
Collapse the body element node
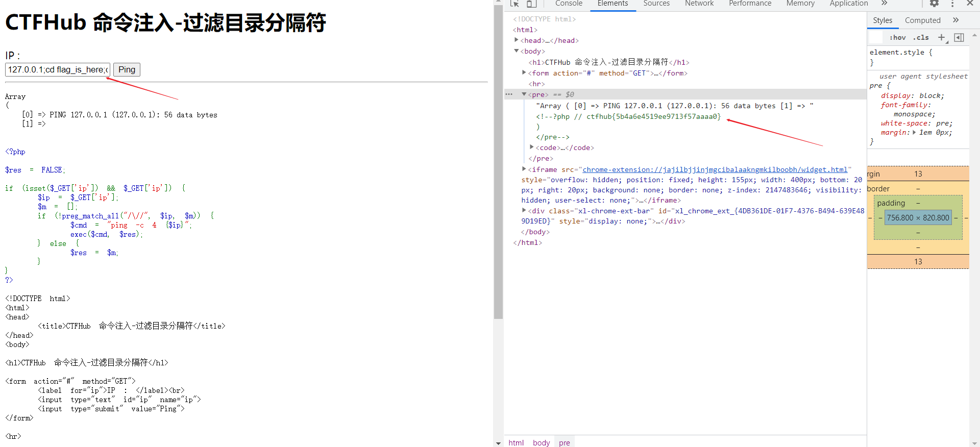(517, 51)
